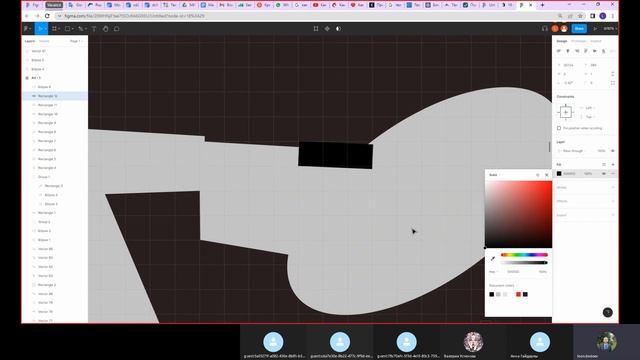Align selection vertical centers
Viewport: 640px width, 360px height.
tap(595, 51)
